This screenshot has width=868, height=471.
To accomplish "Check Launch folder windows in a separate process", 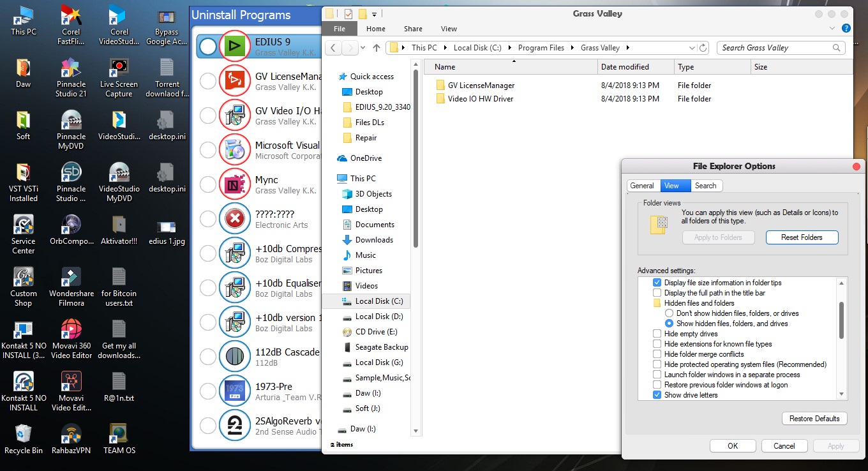I will coord(657,375).
